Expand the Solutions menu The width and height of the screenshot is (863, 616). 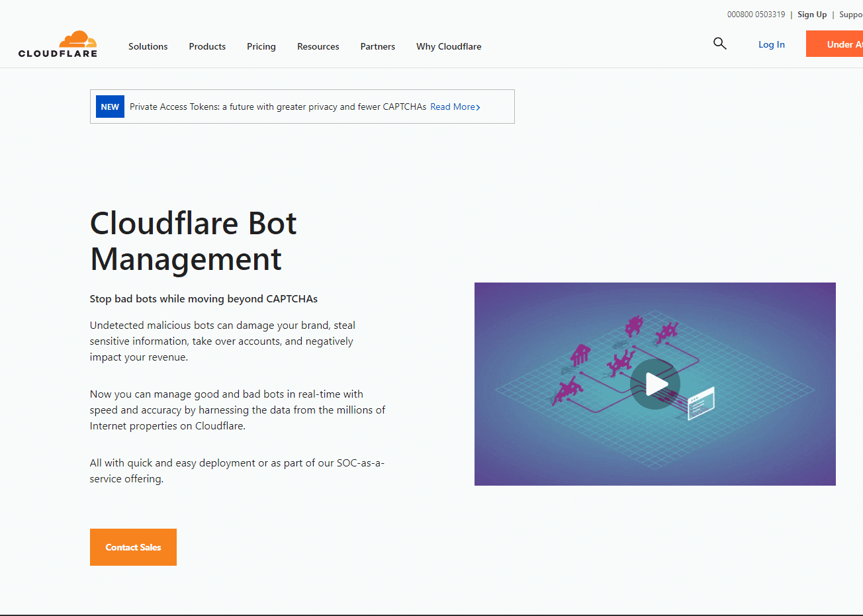[148, 46]
